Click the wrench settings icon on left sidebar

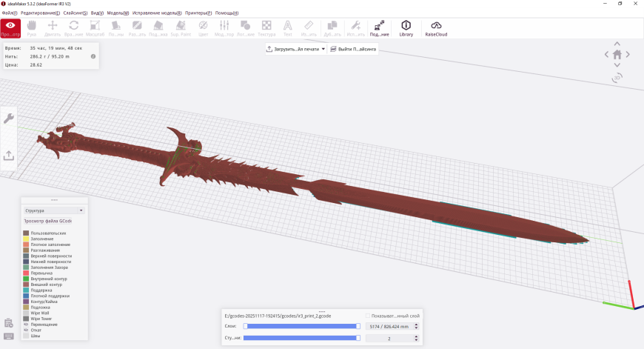pos(9,119)
